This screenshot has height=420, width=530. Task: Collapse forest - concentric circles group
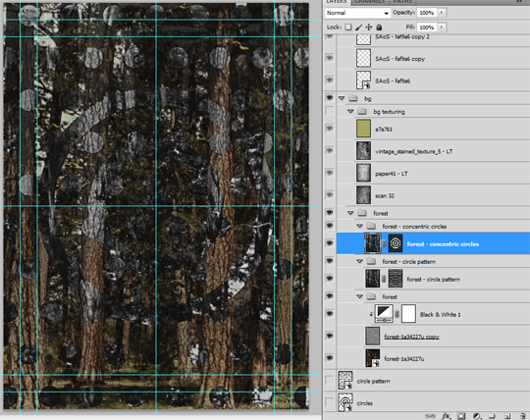coord(359,226)
